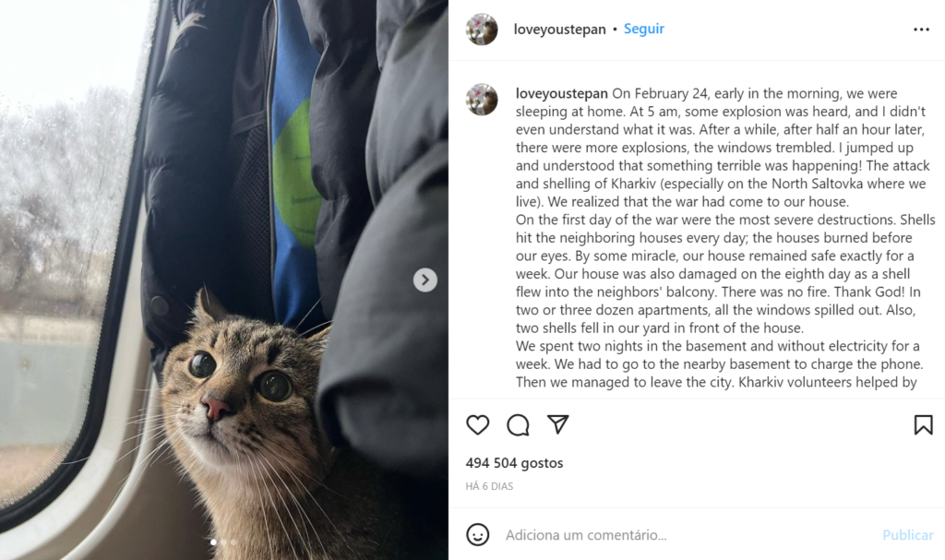Select the first carousel dot indicator
This screenshot has height=560, width=945.
(x=213, y=542)
